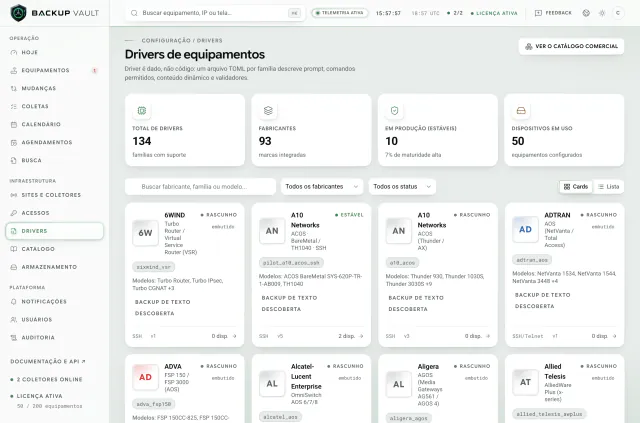
Task: Click the search magnifier icon
Action: (134, 13)
